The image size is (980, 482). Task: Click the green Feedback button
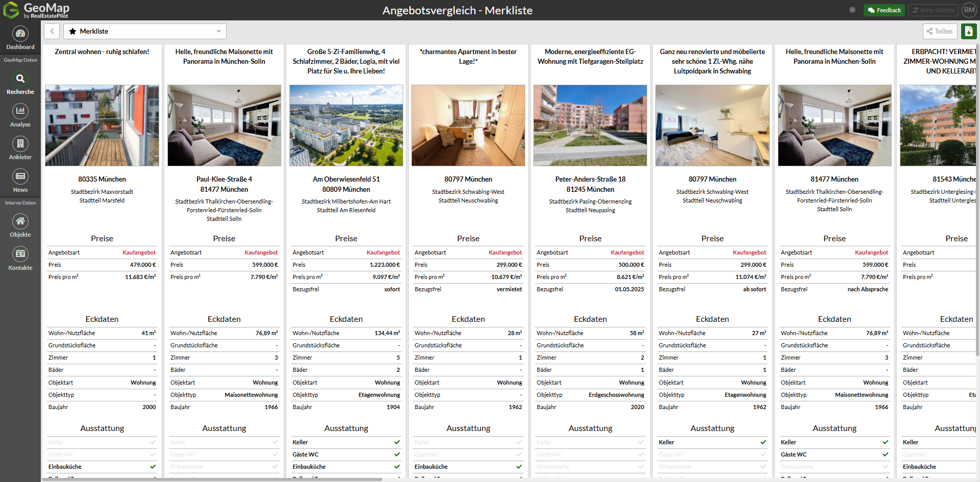pyautogui.click(x=884, y=10)
